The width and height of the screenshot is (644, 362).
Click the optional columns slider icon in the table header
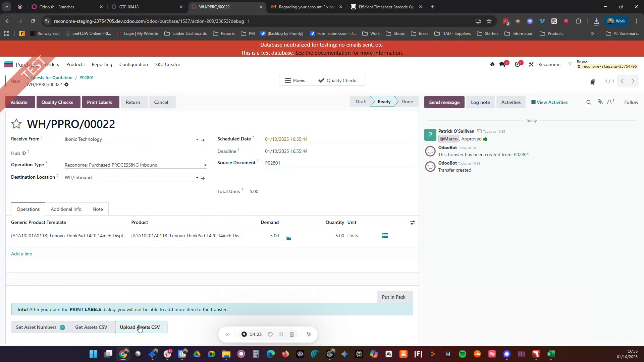(412, 222)
